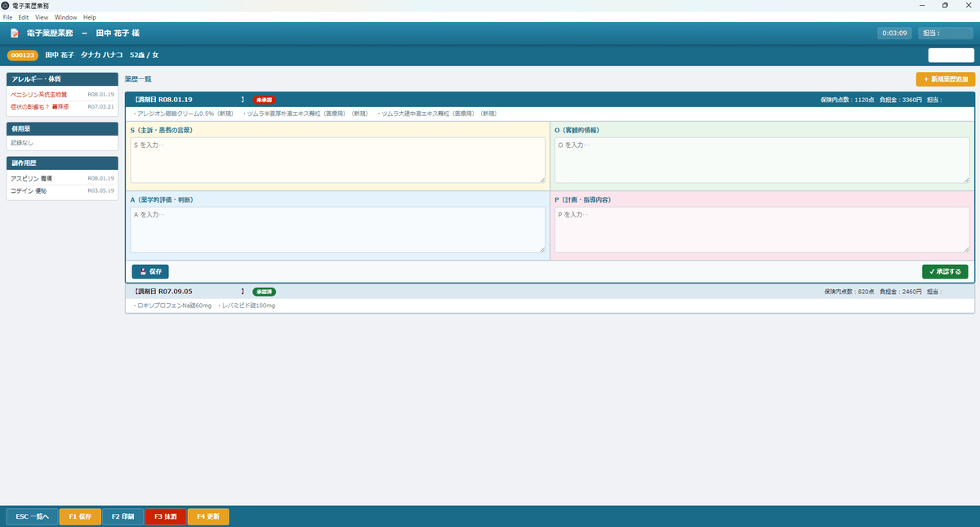Collapse the 調剤日 R08.01.19 record header
The width and height of the screenshot is (980, 527).
[x=550, y=100]
